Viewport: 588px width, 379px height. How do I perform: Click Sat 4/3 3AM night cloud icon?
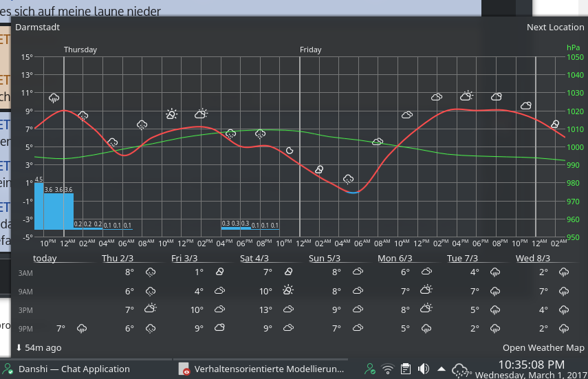click(x=288, y=272)
